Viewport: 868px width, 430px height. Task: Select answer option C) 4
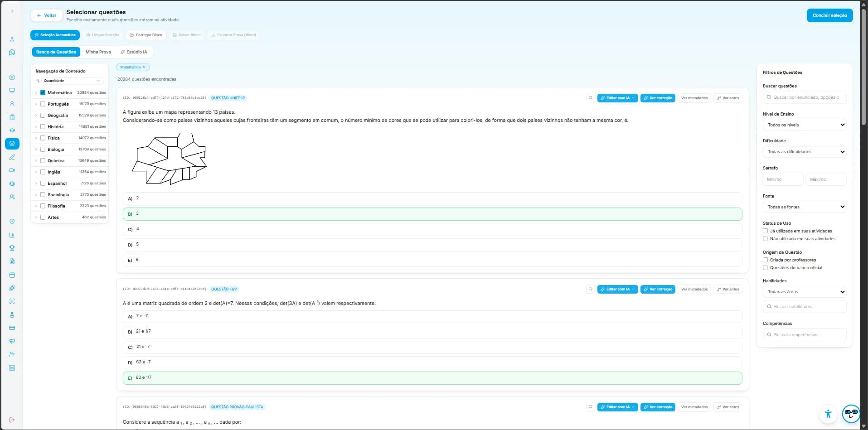point(432,229)
